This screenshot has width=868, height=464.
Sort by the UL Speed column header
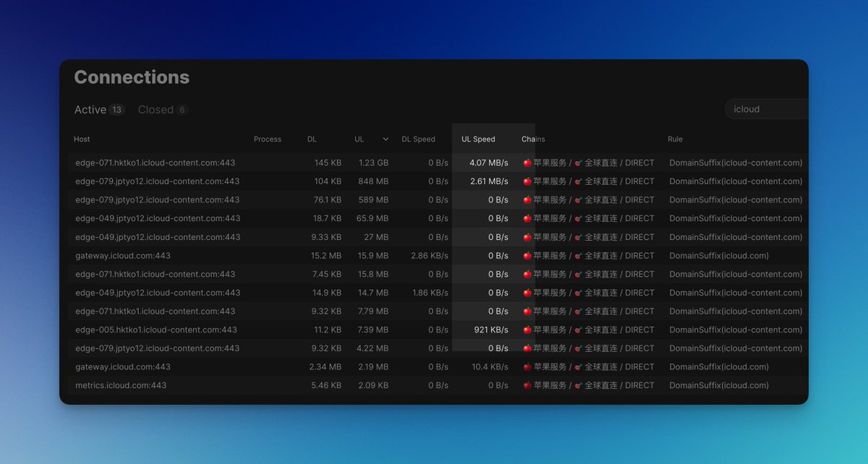[478, 139]
